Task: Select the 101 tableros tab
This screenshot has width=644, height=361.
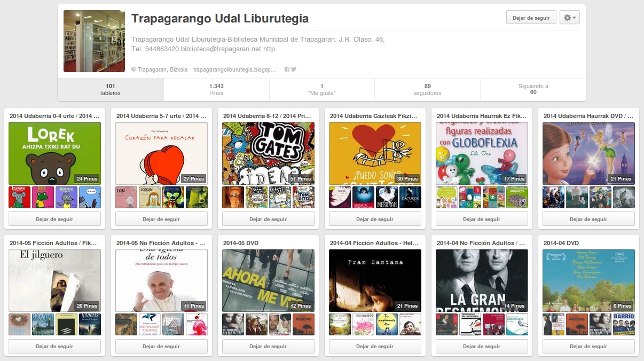Action: coord(111,89)
